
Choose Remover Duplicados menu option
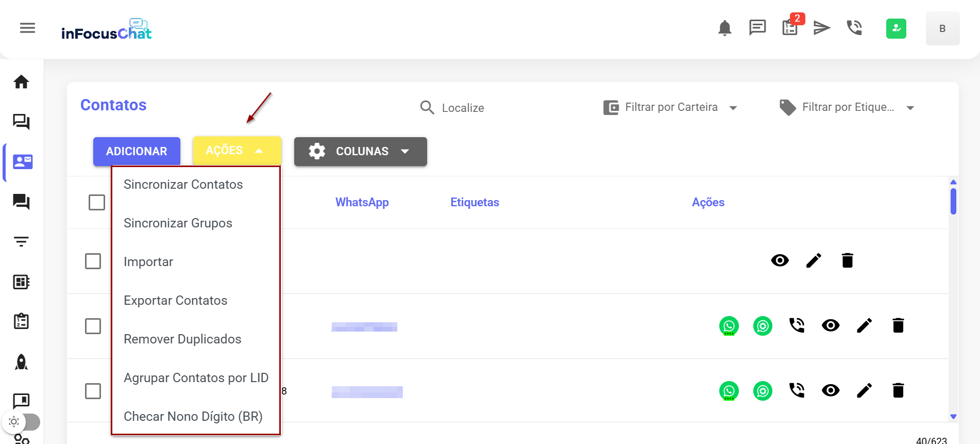[x=182, y=339]
